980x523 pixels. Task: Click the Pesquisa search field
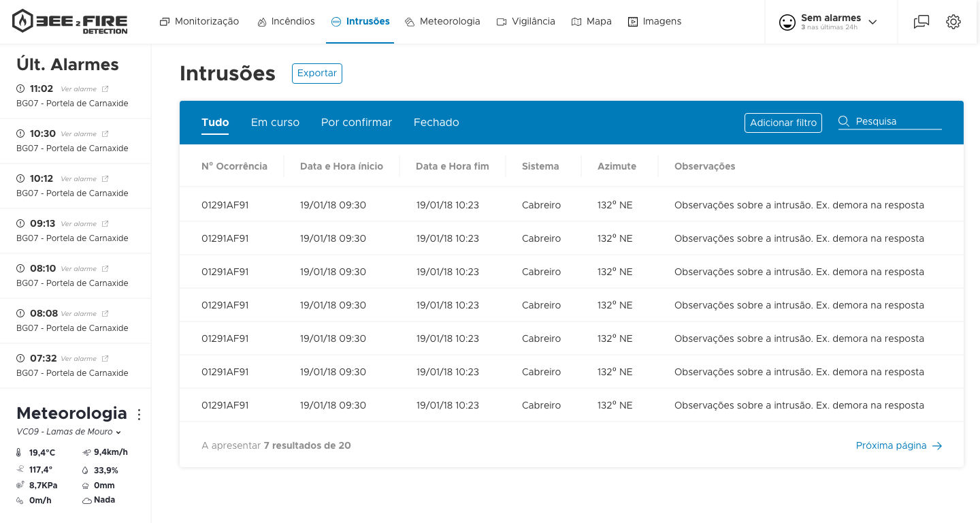(x=890, y=122)
